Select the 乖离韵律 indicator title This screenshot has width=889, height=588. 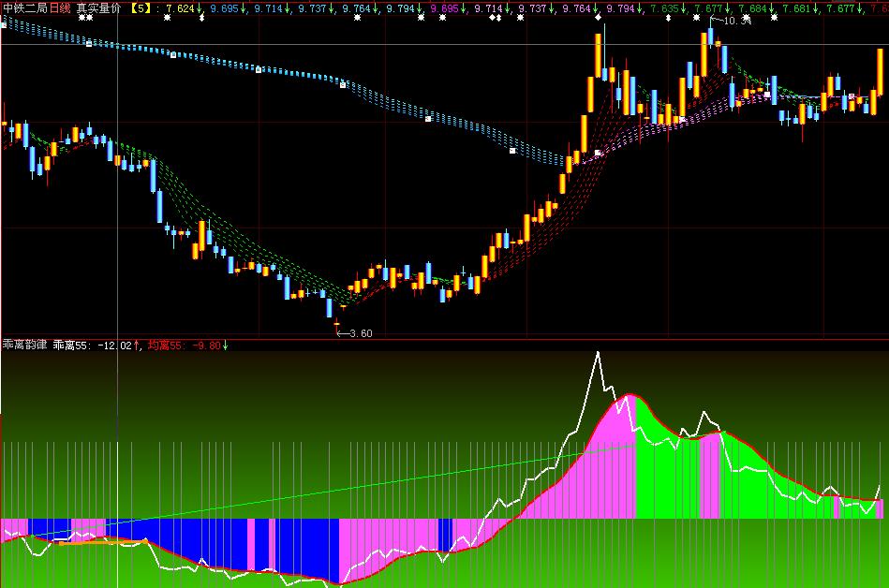tap(23, 345)
